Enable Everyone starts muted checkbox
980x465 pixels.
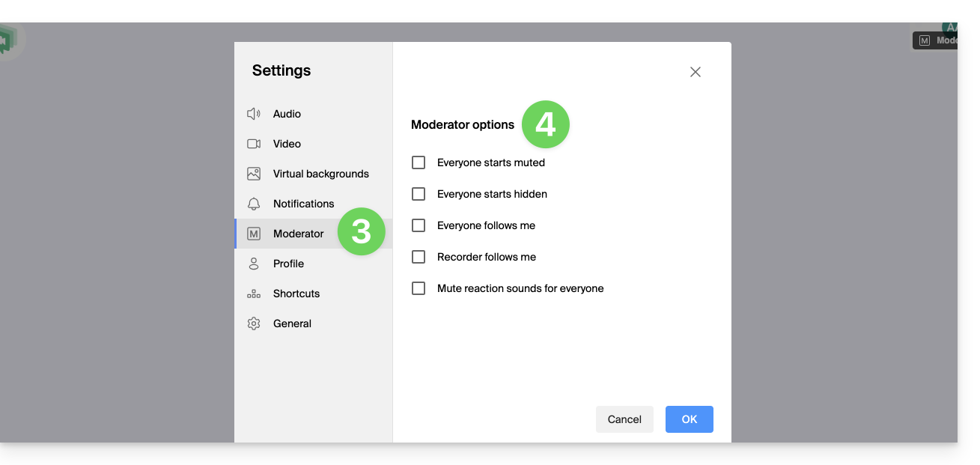(x=419, y=162)
